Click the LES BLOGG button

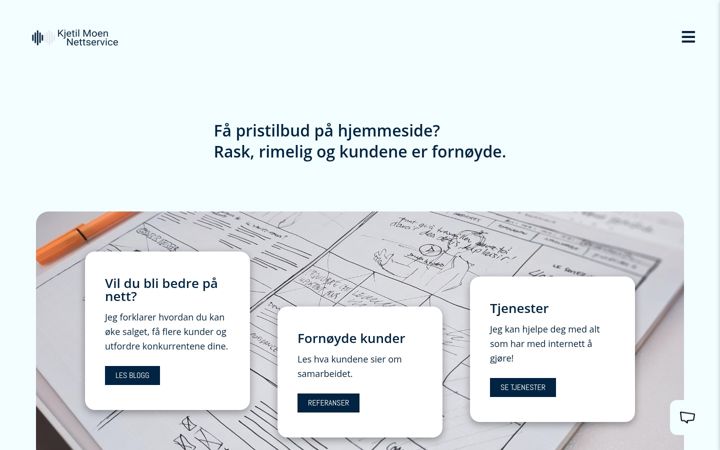pyautogui.click(x=132, y=375)
